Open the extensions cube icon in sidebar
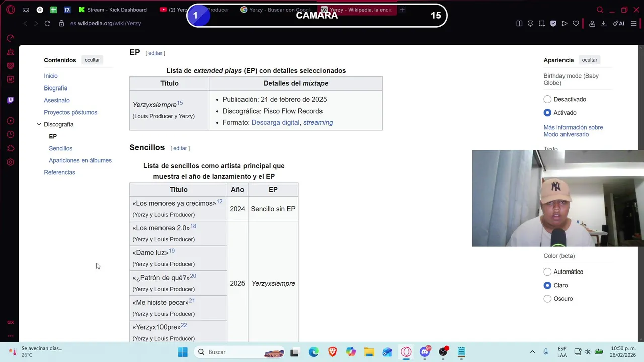644x362 pixels. (11, 148)
